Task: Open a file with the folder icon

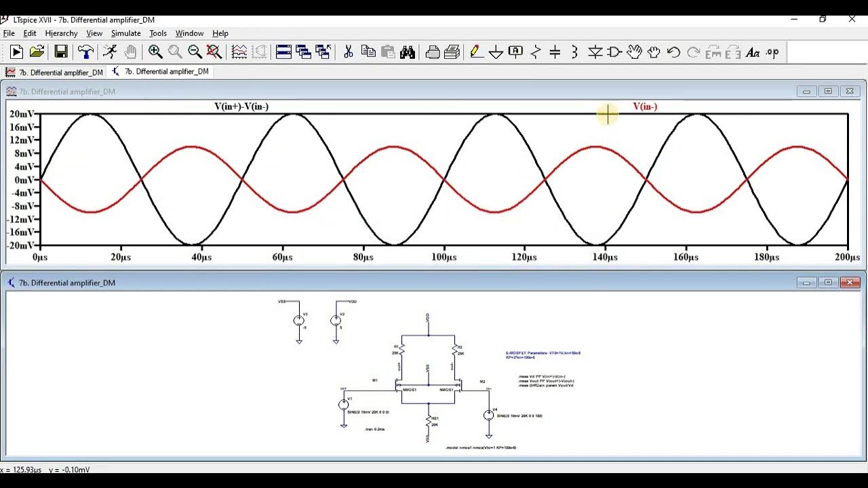Action: pyautogui.click(x=37, y=52)
